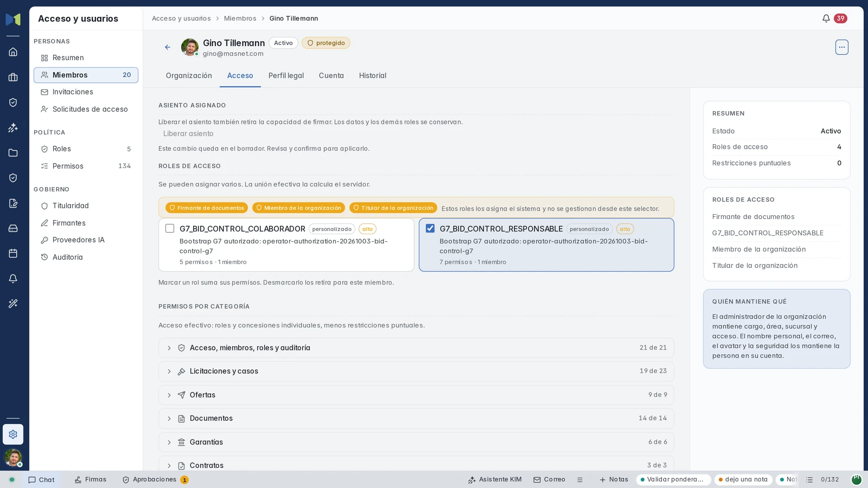This screenshot has width=868, height=488.
Task: Click the Liberar asiento button
Action: (188, 134)
